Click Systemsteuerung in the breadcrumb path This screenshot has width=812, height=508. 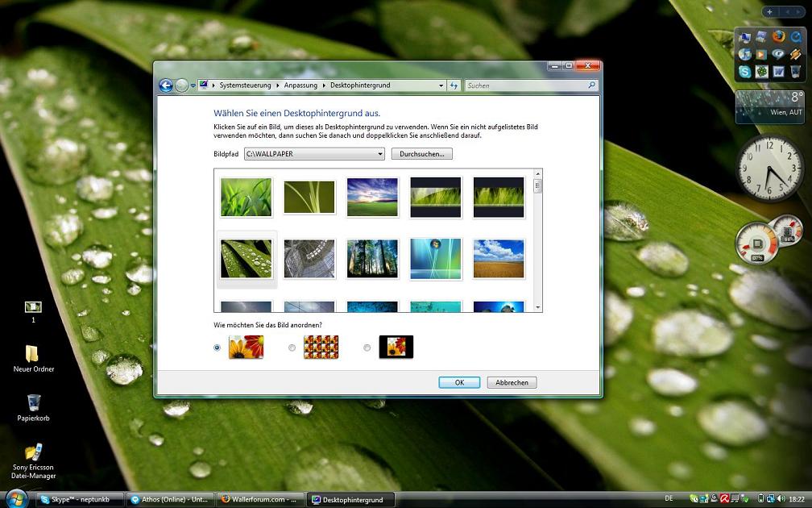pyautogui.click(x=247, y=85)
